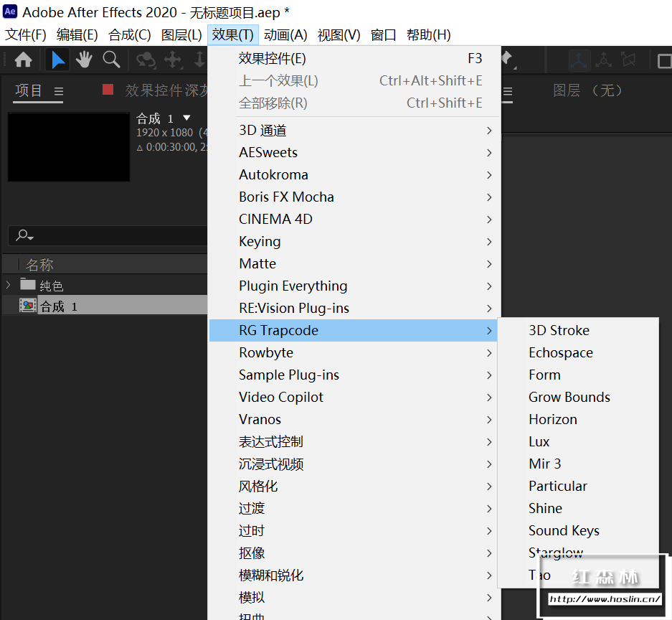Expand the 模糊和锐化 submenu
Viewport: 672px width, 620px height.
[x=354, y=576]
